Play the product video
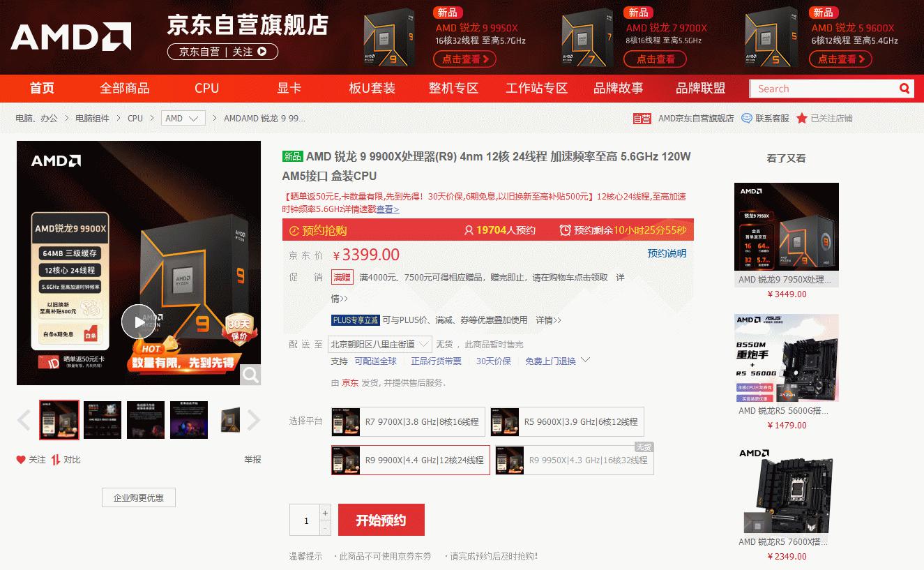 [x=139, y=322]
